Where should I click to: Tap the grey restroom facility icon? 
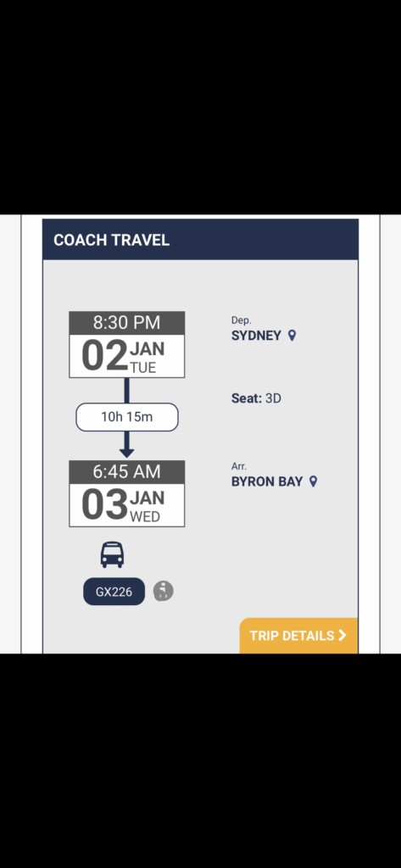(x=164, y=591)
